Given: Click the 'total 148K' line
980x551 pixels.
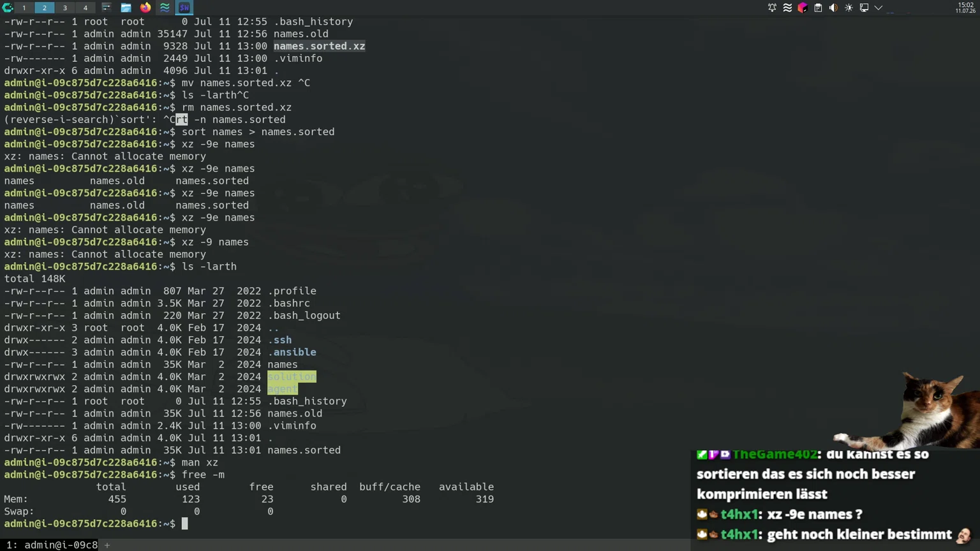Looking at the screenshot, I should coord(34,279).
